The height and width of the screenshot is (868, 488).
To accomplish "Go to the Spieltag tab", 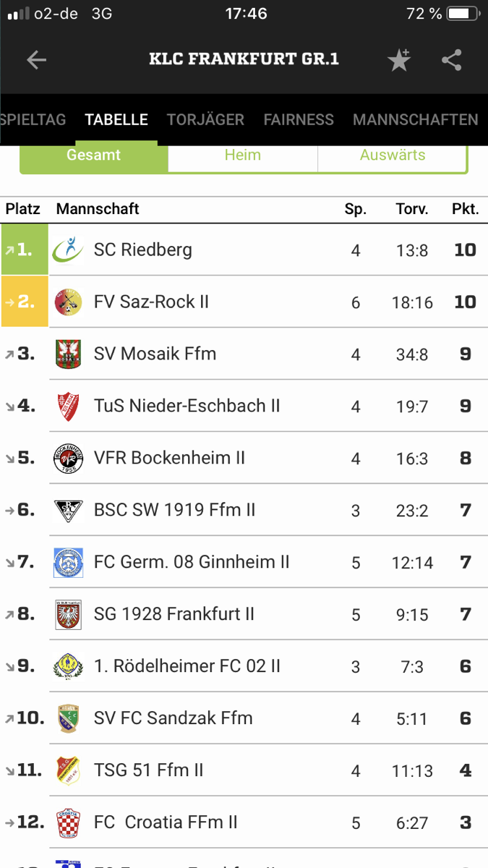I will click(x=33, y=120).
